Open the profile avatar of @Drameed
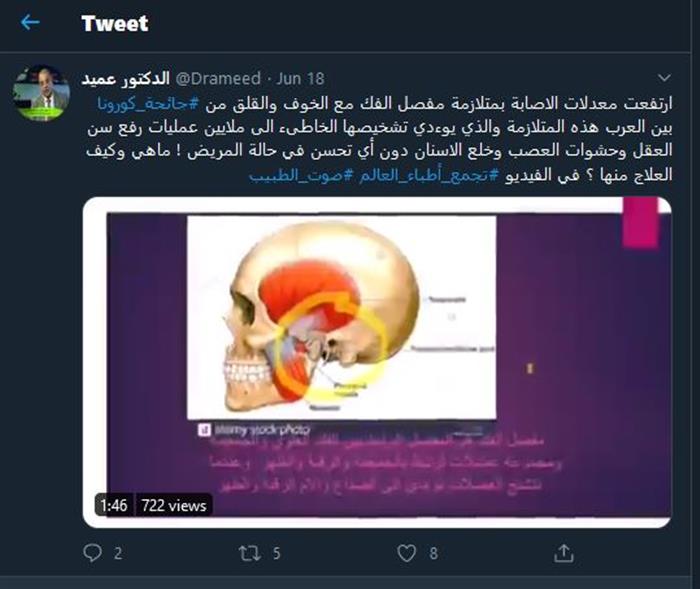 (x=42, y=93)
